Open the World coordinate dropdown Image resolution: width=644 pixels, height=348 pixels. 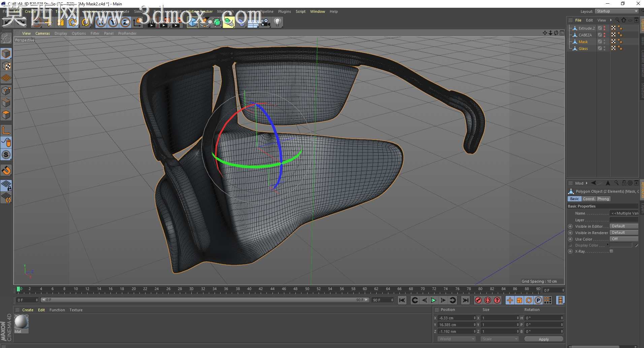[456, 339]
